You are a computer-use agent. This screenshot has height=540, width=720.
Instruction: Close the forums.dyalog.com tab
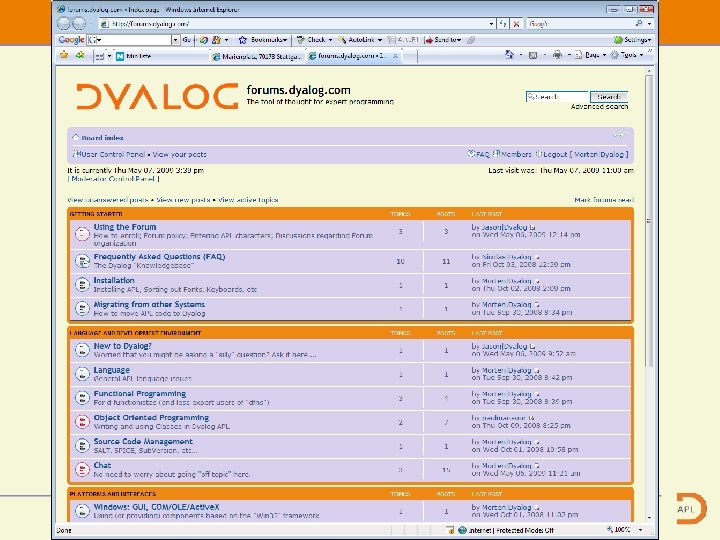tap(395, 56)
